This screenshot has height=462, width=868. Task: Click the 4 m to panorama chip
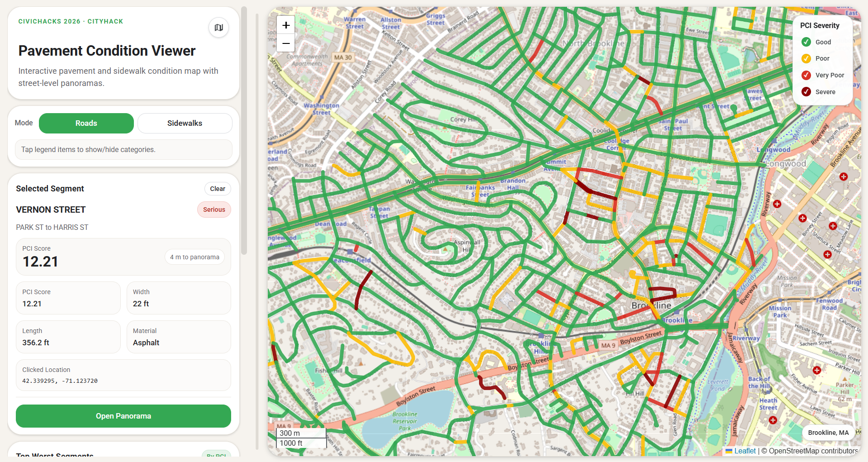click(194, 257)
